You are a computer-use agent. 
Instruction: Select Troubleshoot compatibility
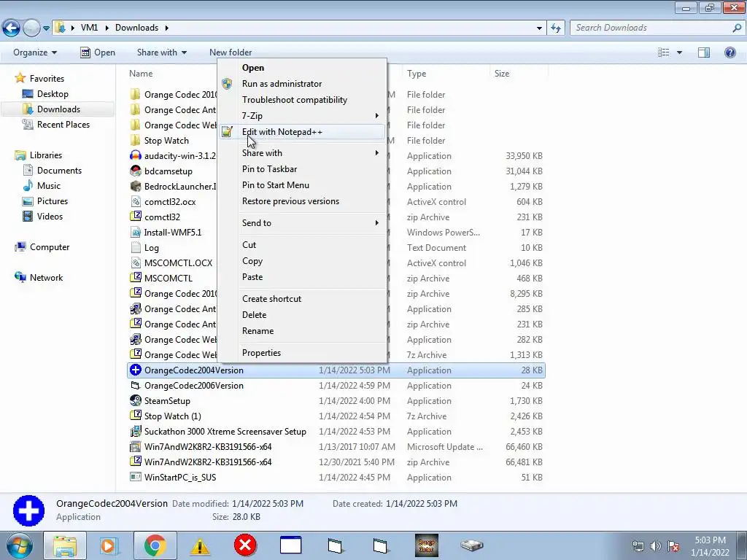point(303,100)
